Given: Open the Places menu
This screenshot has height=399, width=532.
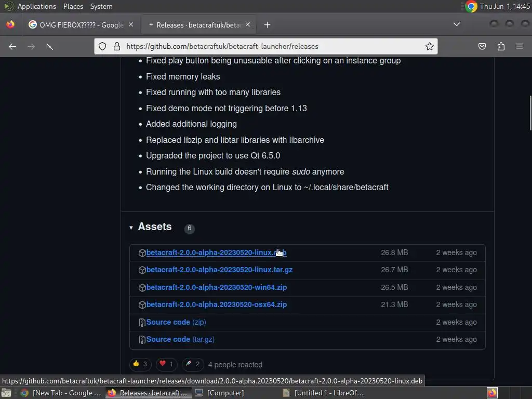Looking at the screenshot, I should (73, 6).
